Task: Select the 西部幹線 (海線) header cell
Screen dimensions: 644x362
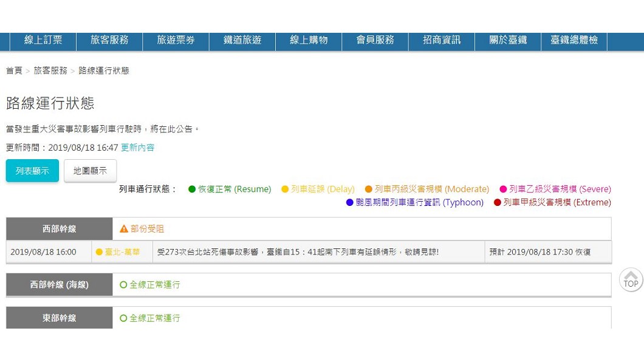Action: (59, 284)
